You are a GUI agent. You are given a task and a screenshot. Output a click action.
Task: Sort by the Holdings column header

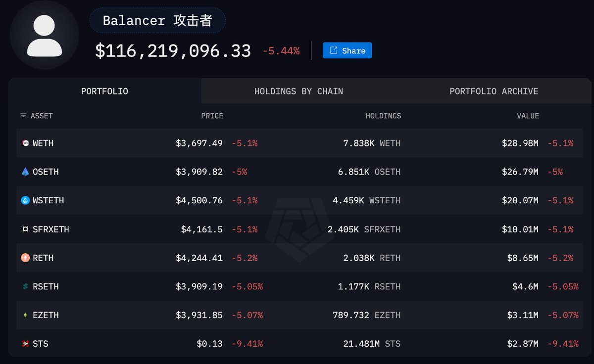[x=383, y=116]
